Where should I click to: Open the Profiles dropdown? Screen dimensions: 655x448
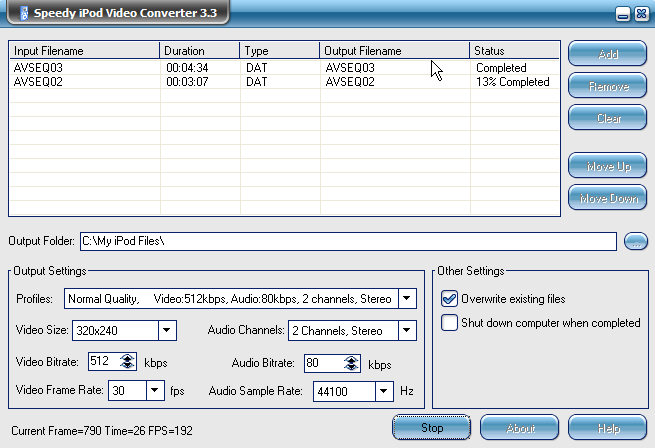(406, 298)
